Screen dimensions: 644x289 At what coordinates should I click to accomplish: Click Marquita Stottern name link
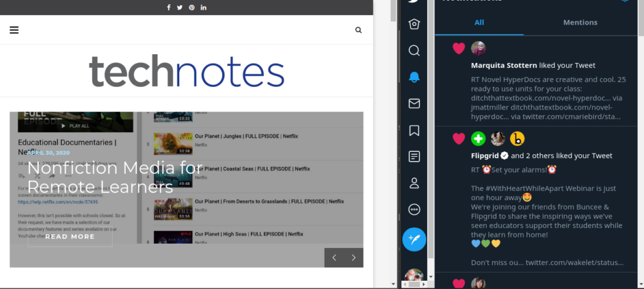point(504,65)
